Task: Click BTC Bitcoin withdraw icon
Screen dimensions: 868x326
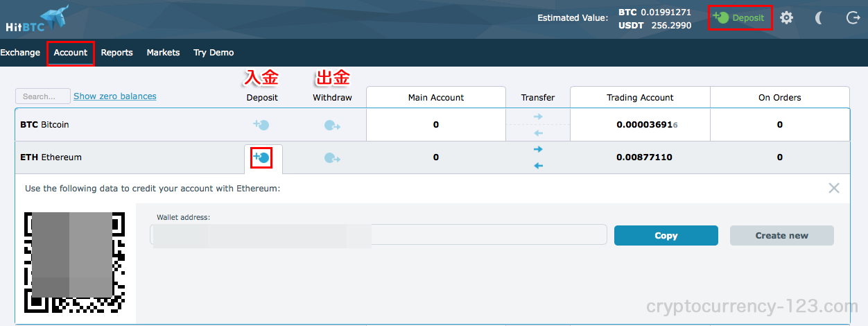Action: point(332,126)
